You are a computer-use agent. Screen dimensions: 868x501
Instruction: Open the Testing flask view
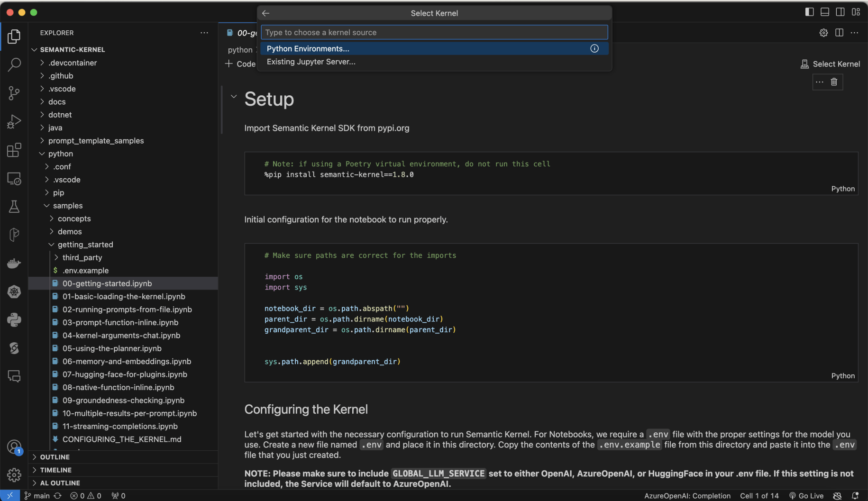pyautogui.click(x=14, y=207)
